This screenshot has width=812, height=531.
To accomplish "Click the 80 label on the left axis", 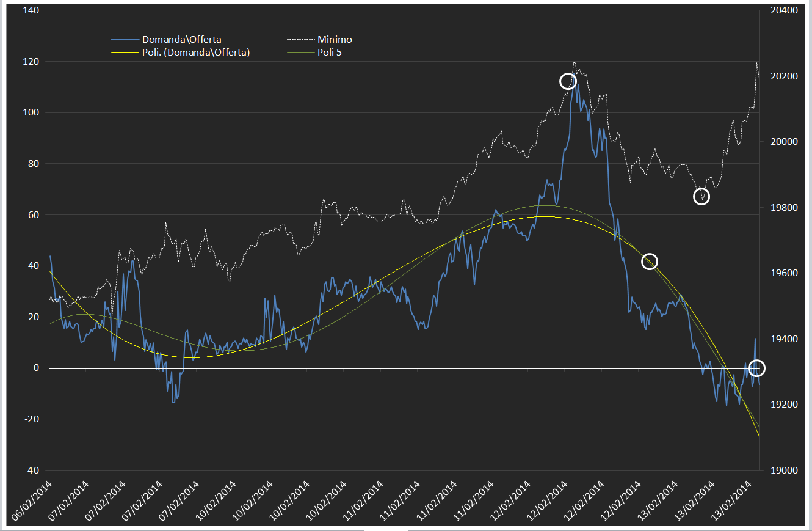I will [34, 164].
